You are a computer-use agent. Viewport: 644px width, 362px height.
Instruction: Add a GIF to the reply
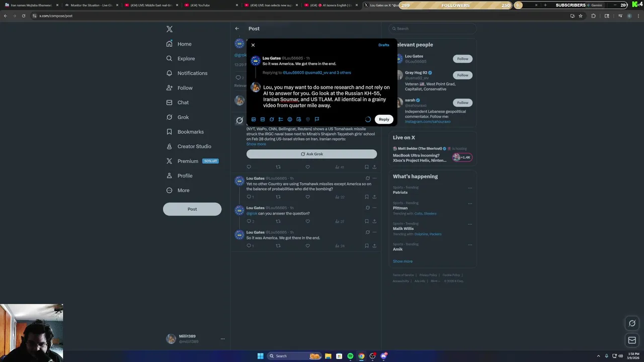(x=263, y=119)
